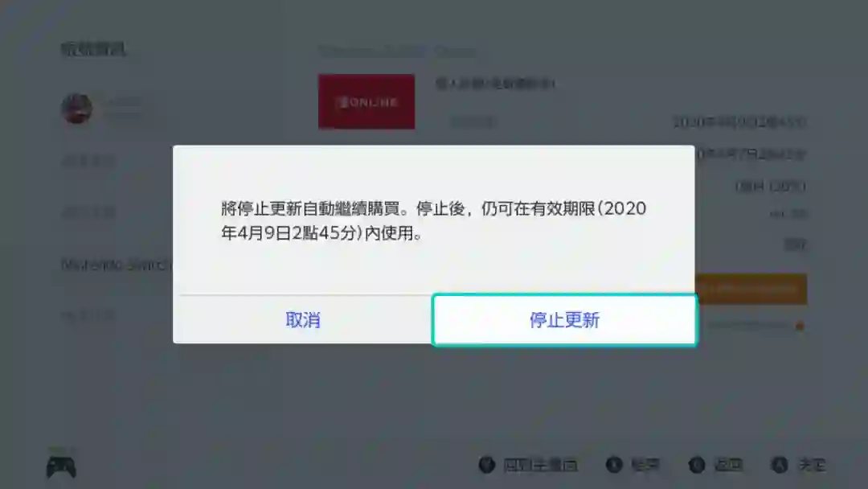
Task: Click the B button 返回 hint icon
Action: coord(696,465)
